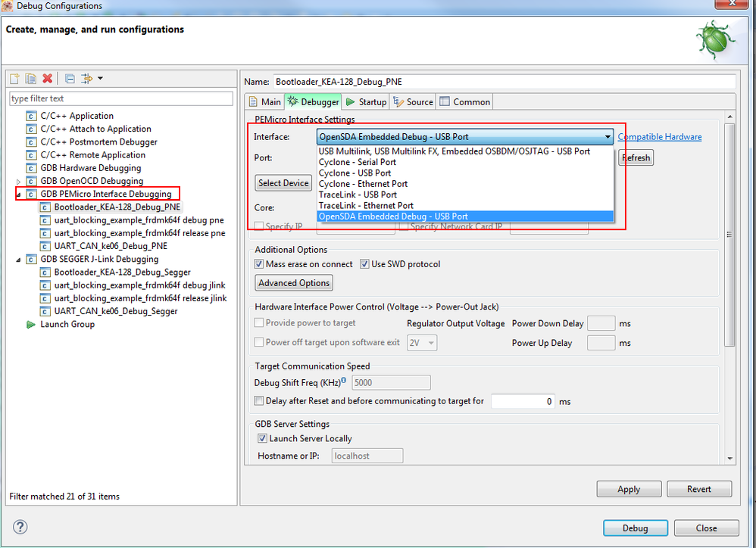Choose TraceLink - Ethernet Port option

click(x=465, y=205)
